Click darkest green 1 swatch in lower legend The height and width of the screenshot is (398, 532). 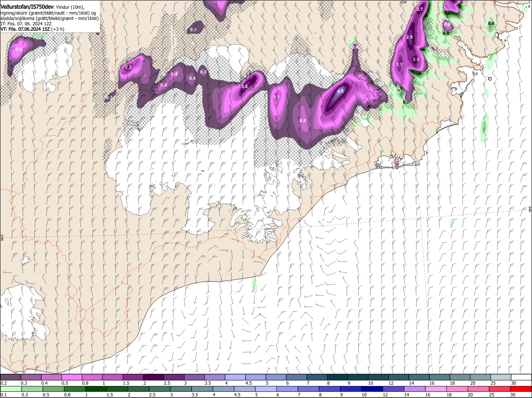click(x=96, y=389)
